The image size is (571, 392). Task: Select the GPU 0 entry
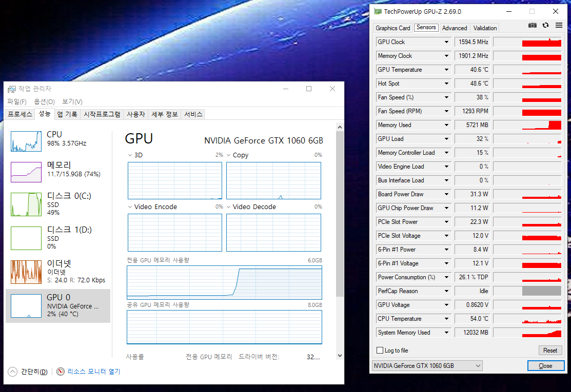pos(58,306)
